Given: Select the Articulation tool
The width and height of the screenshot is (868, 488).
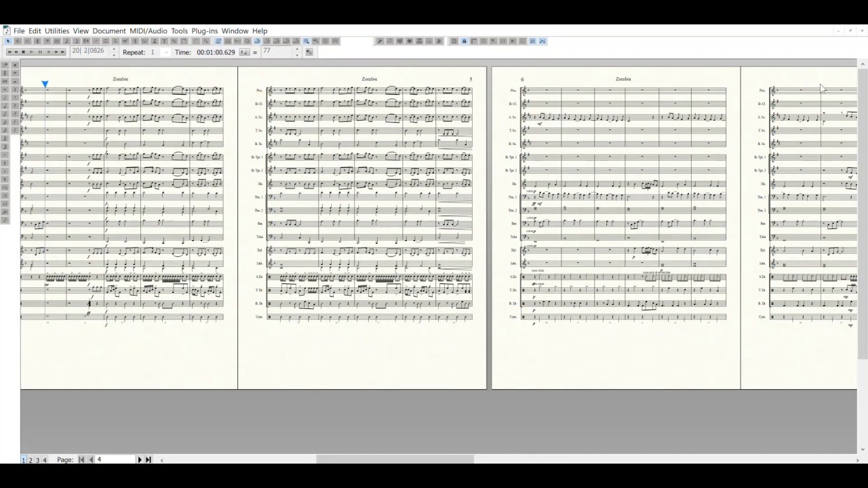Looking at the screenshot, I should (x=116, y=41).
